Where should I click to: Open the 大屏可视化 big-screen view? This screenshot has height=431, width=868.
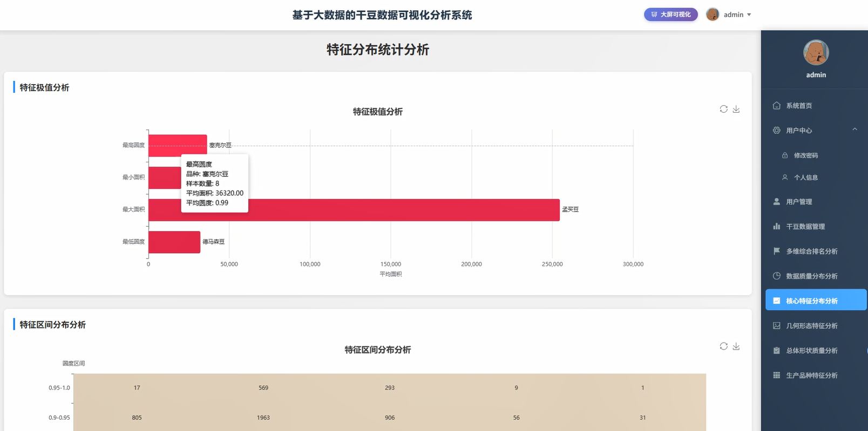pos(670,15)
